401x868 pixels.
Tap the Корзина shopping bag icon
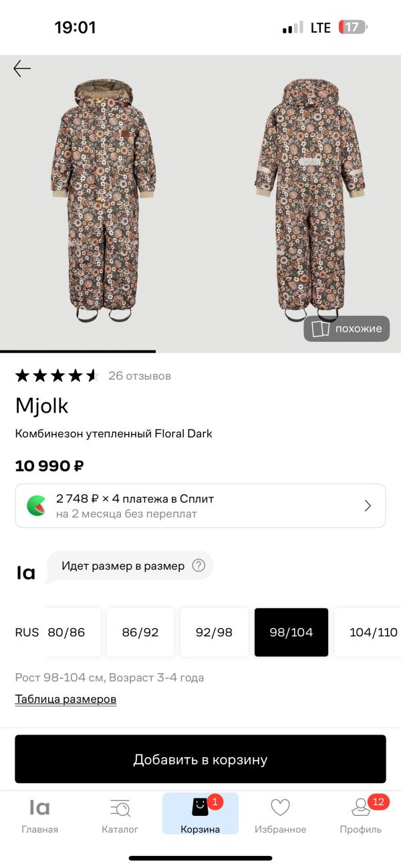click(200, 807)
